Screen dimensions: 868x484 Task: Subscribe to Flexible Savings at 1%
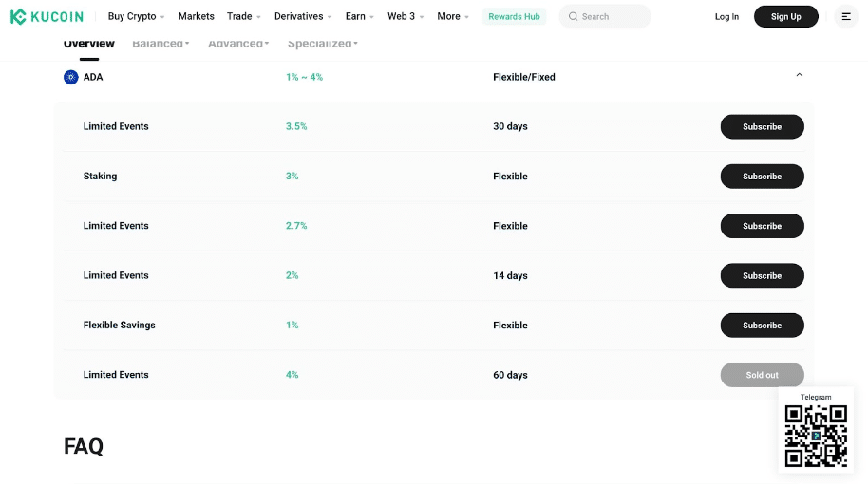pos(762,326)
